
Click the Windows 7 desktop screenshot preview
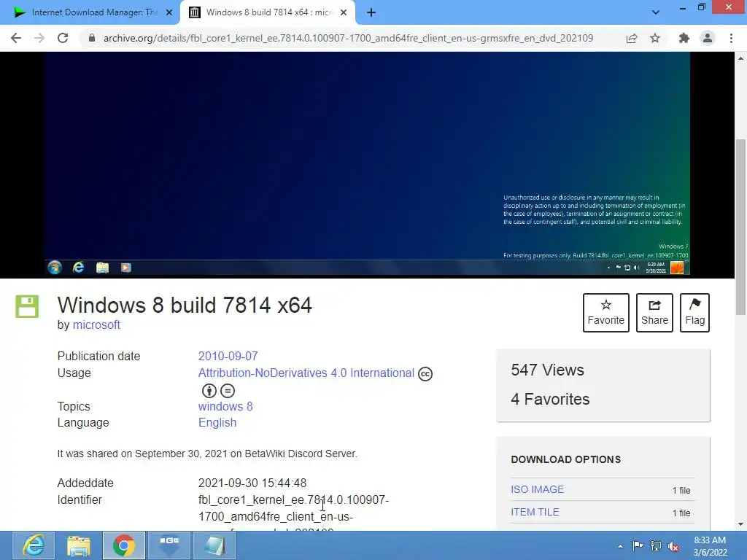(367, 164)
